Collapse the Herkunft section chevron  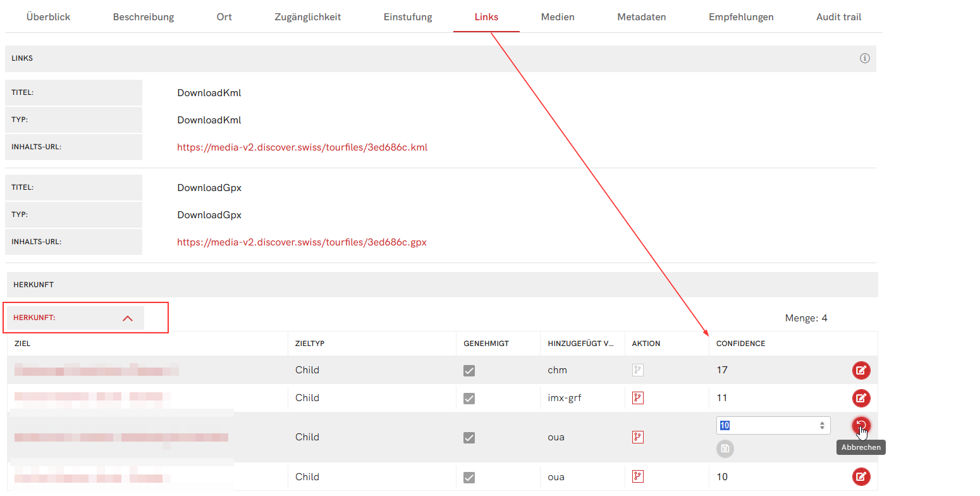click(x=128, y=318)
